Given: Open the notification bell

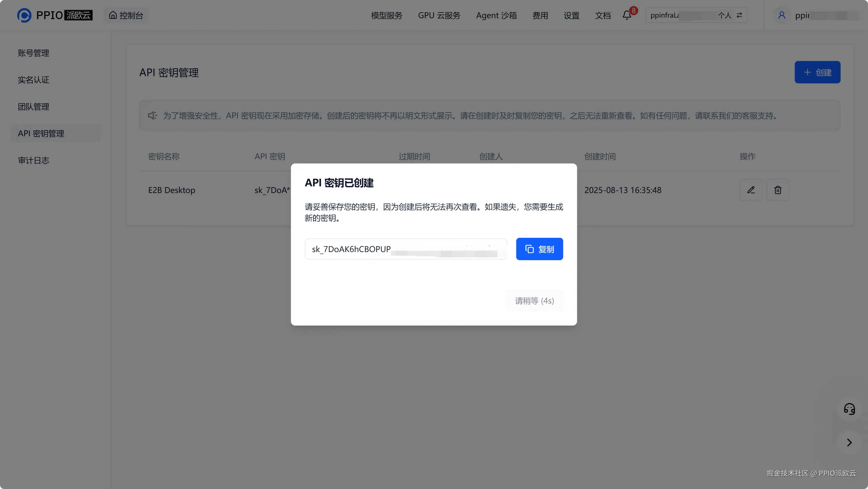Looking at the screenshot, I should 627,15.
